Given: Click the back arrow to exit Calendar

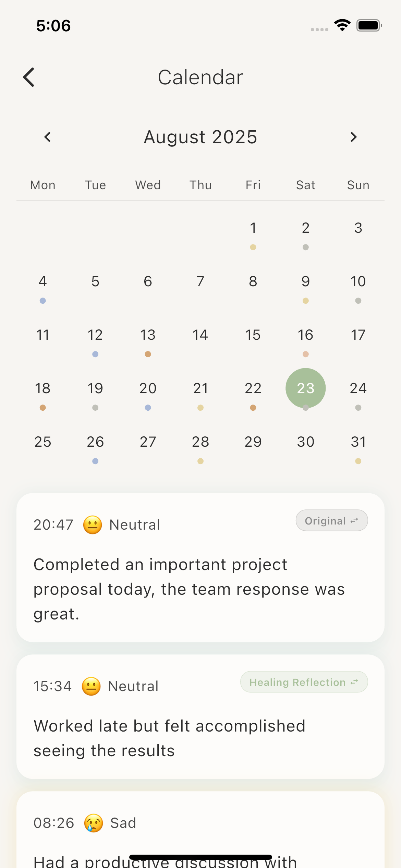Looking at the screenshot, I should pyautogui.click(x=29, y=77).
